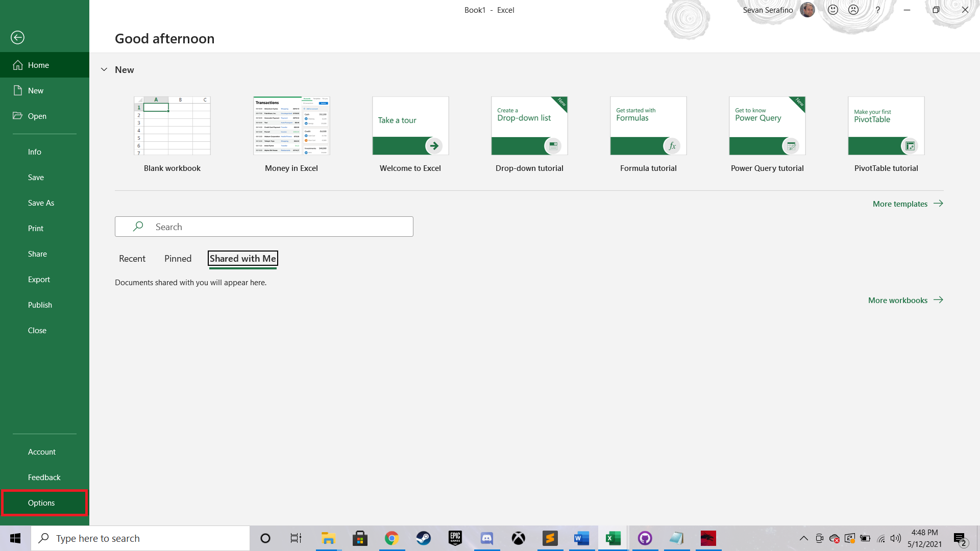Viewport: 980px width, 551px height.
Task: Open the Welcome to Excel tour
Action: [x=410, y=135]
